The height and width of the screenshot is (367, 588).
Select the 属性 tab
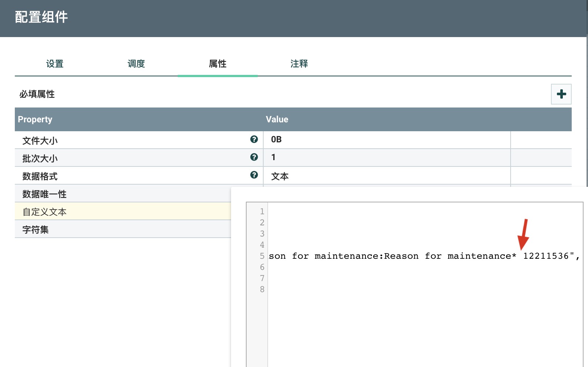(218, 64)
